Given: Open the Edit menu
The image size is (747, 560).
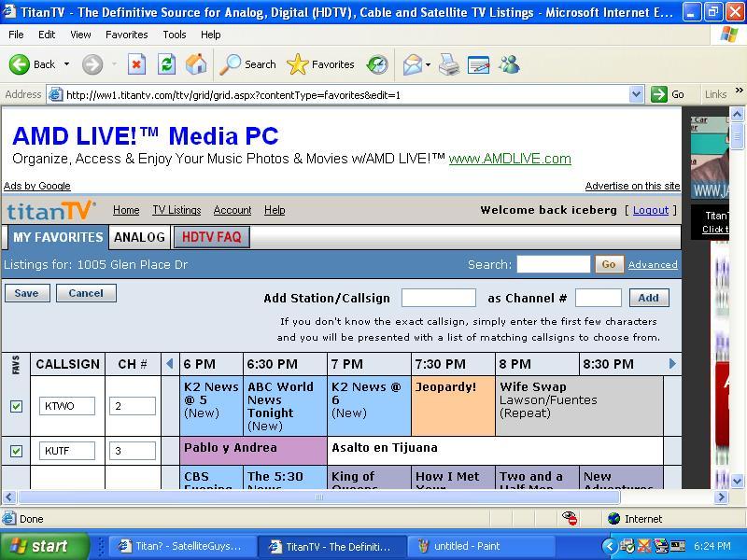Looking at the screenshot, I should point(47,35).
